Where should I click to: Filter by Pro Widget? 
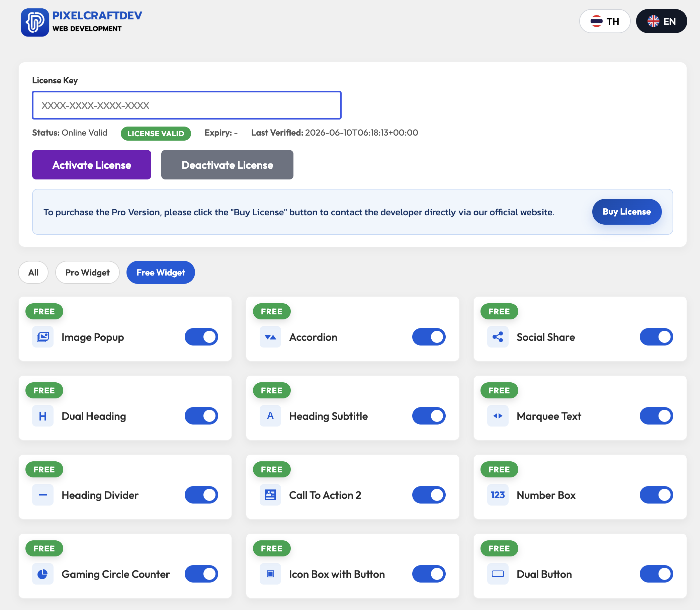pos(87,272)
